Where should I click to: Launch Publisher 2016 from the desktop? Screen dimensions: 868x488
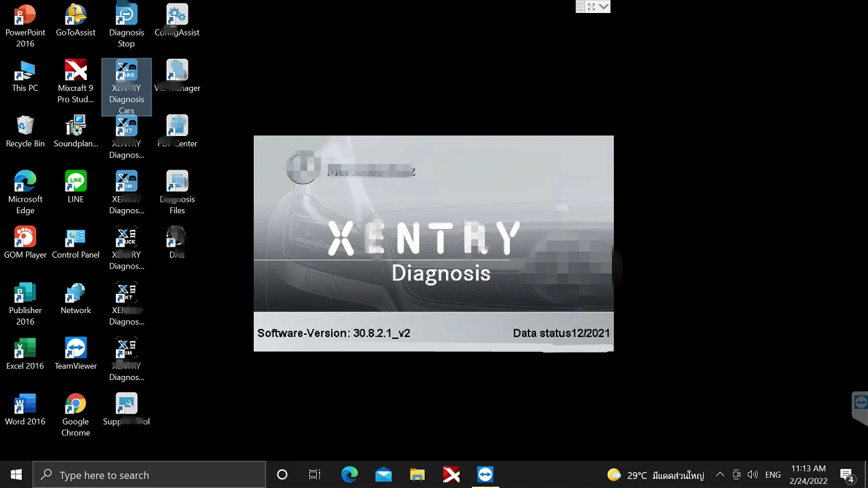(x=25, y=303)
